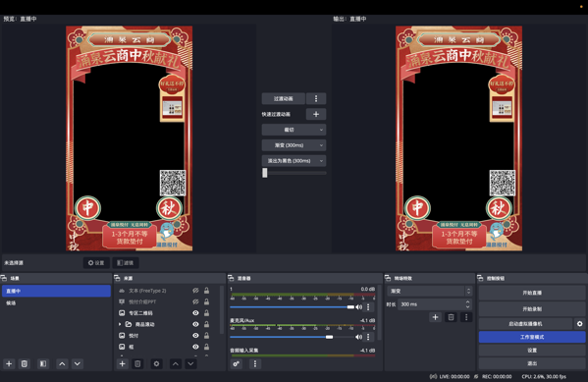Delete selected scene with trash icon
This screenshot has height=382, width=588.
click(25, 363)
